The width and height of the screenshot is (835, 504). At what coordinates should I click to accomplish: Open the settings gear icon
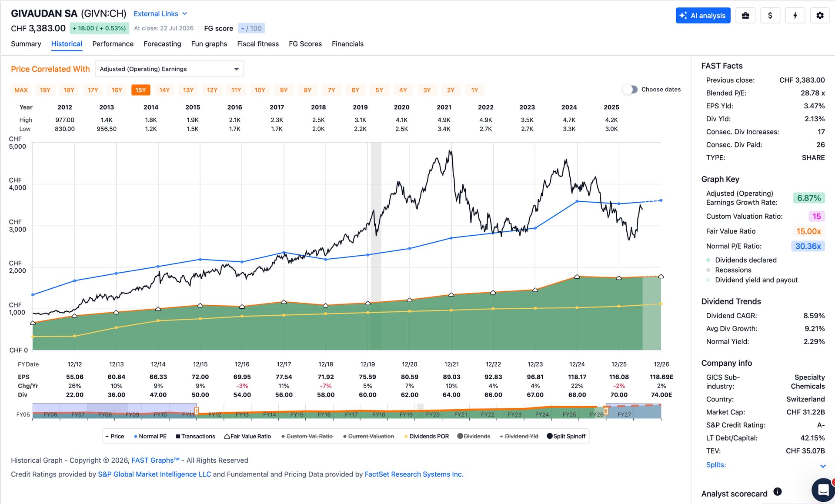(x=820, y=16)
